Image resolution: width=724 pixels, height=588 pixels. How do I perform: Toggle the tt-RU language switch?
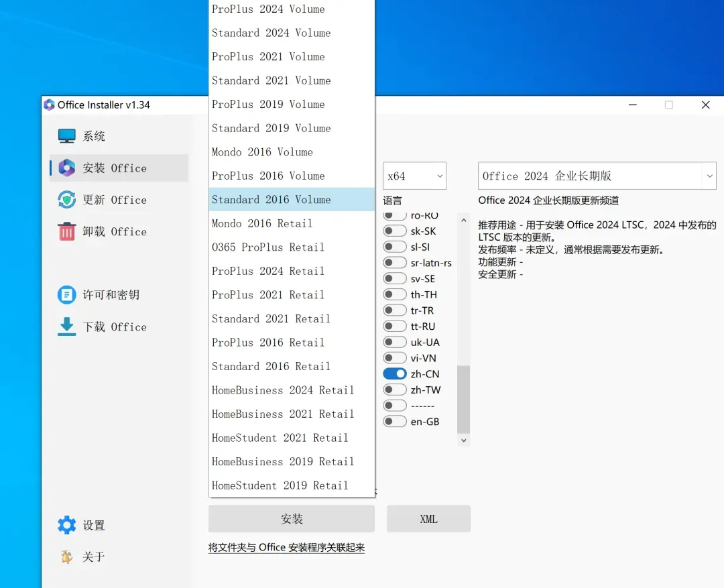click(395, 326)
